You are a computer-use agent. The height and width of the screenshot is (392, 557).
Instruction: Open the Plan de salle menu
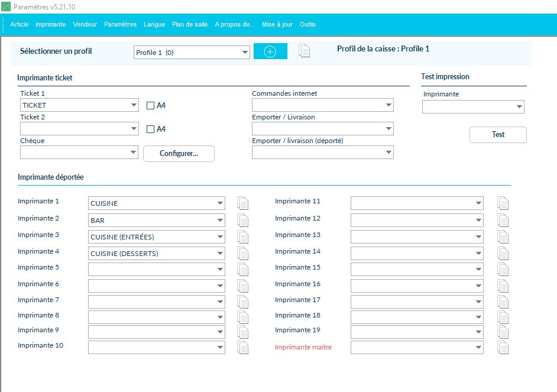click(x=189, y=24)
